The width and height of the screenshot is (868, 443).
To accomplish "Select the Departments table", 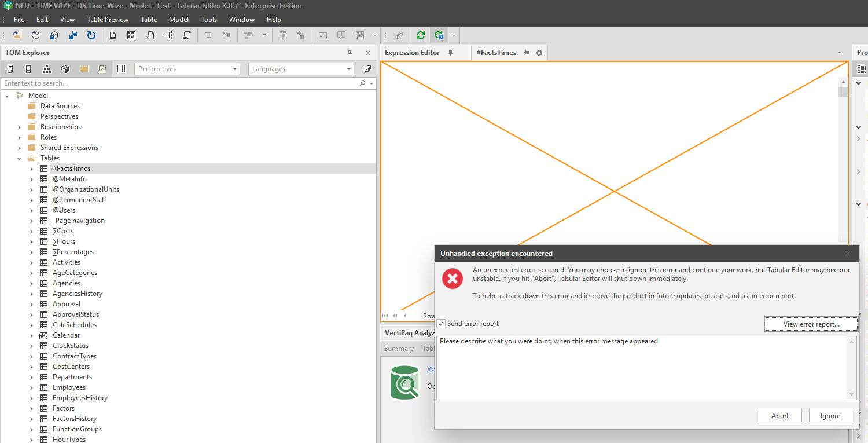I will click(72, 377).
